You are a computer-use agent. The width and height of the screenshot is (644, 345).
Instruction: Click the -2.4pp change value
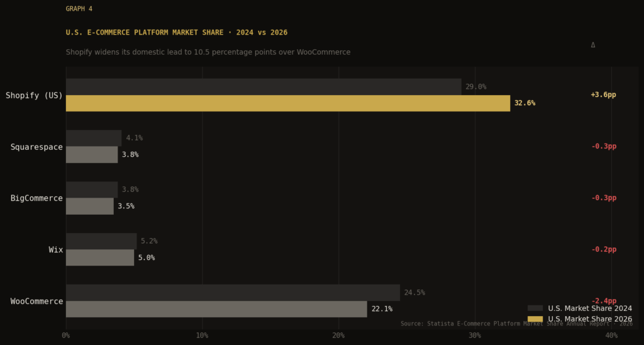pos(604,301)
